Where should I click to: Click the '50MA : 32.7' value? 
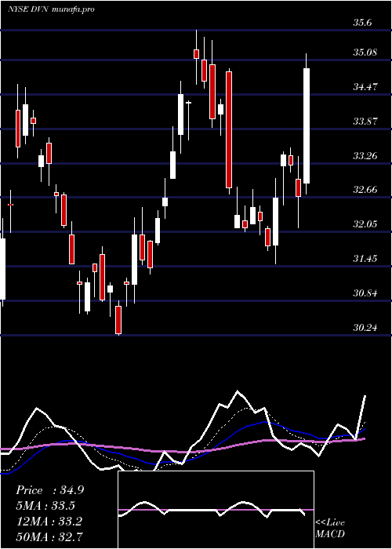pyautogui.click(x=49, y=536)
